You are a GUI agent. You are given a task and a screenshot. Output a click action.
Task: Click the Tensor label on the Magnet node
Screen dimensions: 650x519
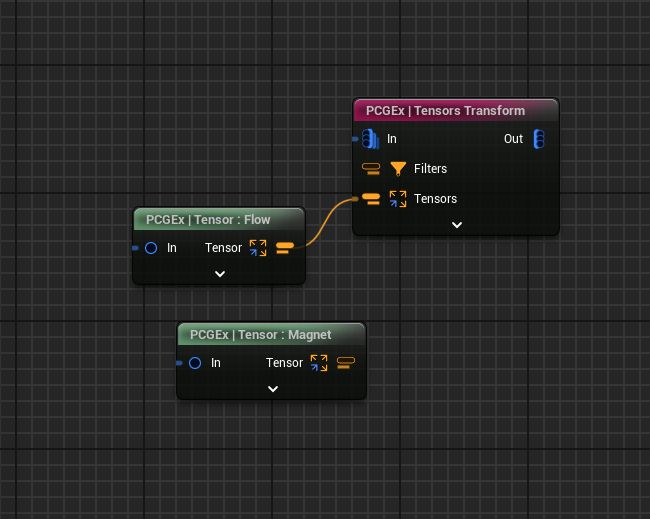(284, 363)
